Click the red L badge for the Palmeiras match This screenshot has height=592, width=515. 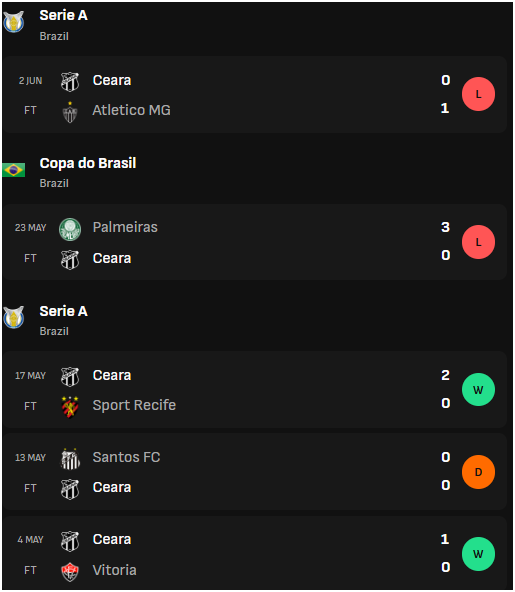click(478, 242)
